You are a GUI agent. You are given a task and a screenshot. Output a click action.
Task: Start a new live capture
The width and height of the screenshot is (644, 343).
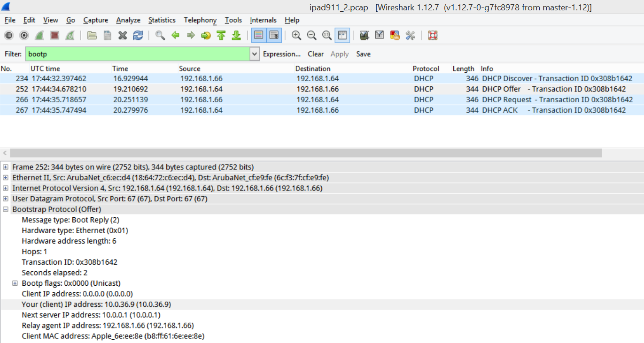tap(39, 36)
